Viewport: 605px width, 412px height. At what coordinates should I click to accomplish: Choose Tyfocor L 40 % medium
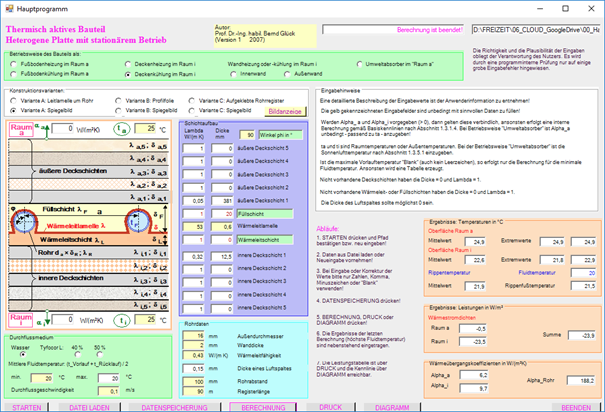(78, 354)
